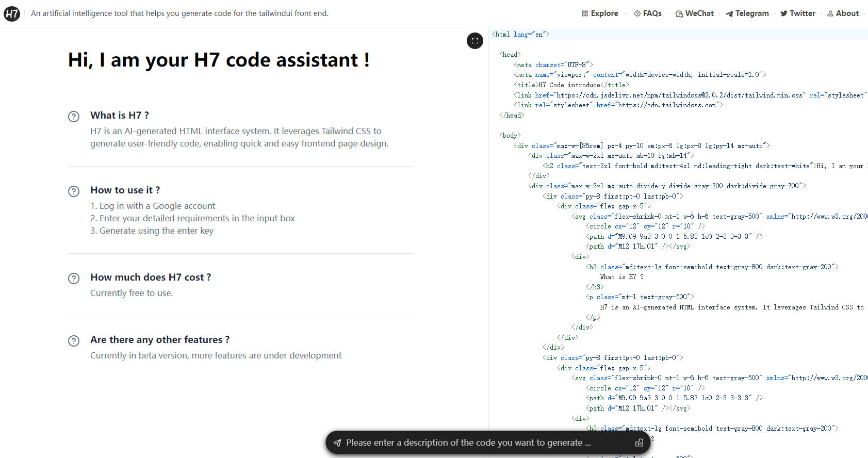Viewport: 868px width, 458px height.
Task: Open the WeChat link
Action: (695, 13)
